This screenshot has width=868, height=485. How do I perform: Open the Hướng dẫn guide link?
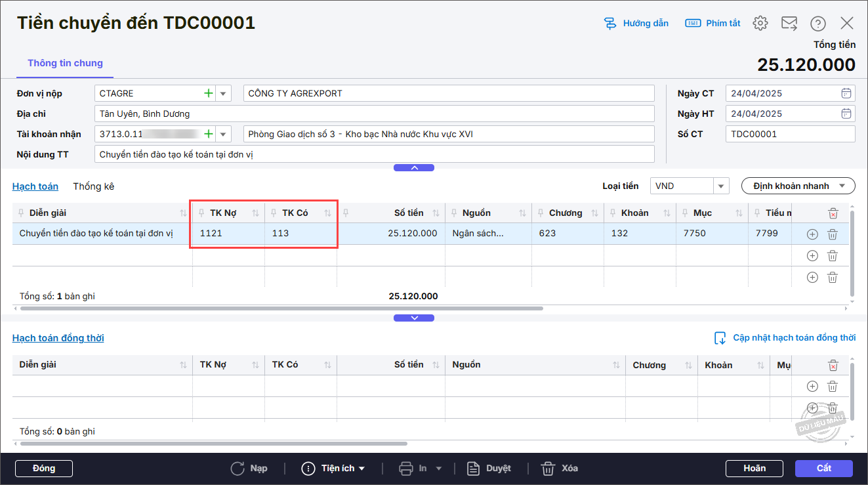[636, 24]
